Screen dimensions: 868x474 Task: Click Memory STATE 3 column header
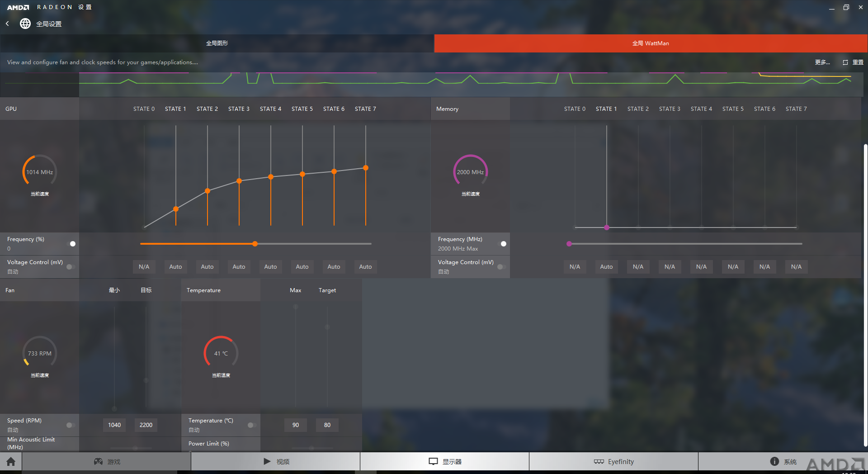click(x=670, y=109)
